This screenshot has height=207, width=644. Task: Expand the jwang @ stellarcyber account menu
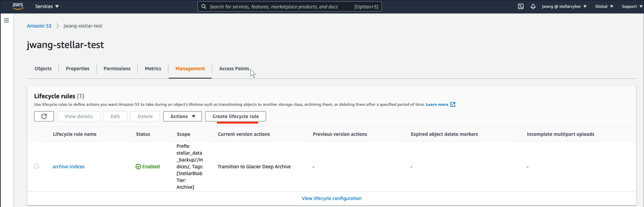tap(564, 7)
